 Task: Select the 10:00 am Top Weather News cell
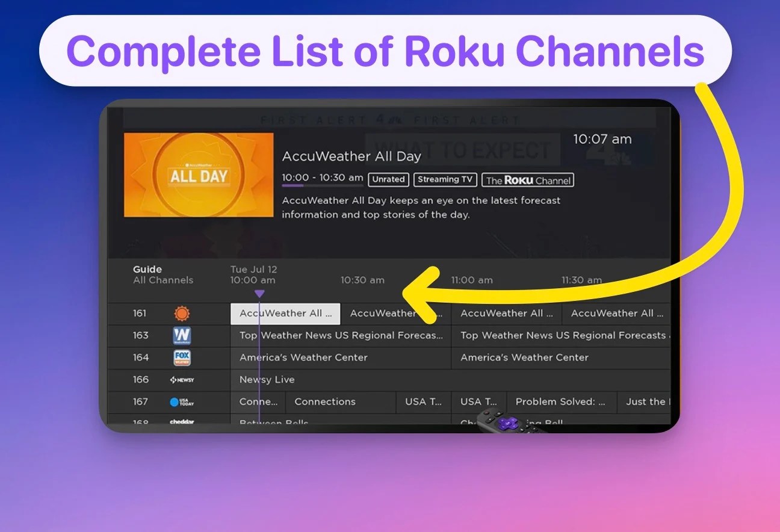tap(341, 336)
